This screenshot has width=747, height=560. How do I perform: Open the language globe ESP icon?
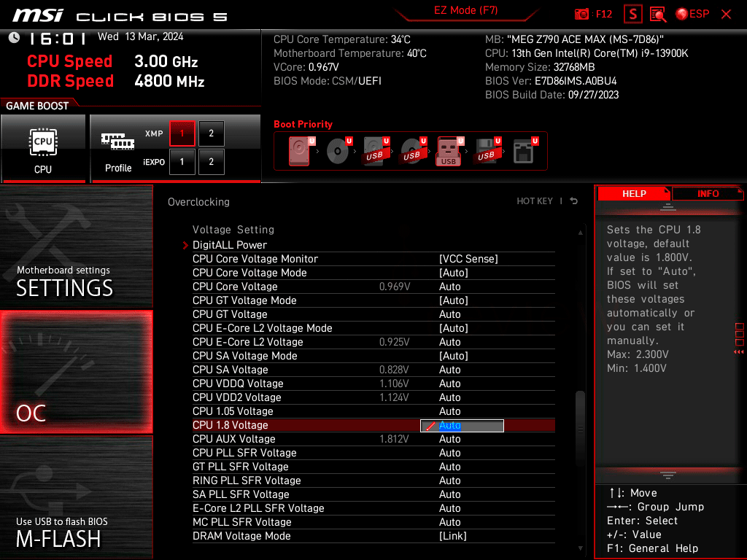pos(692,15)
